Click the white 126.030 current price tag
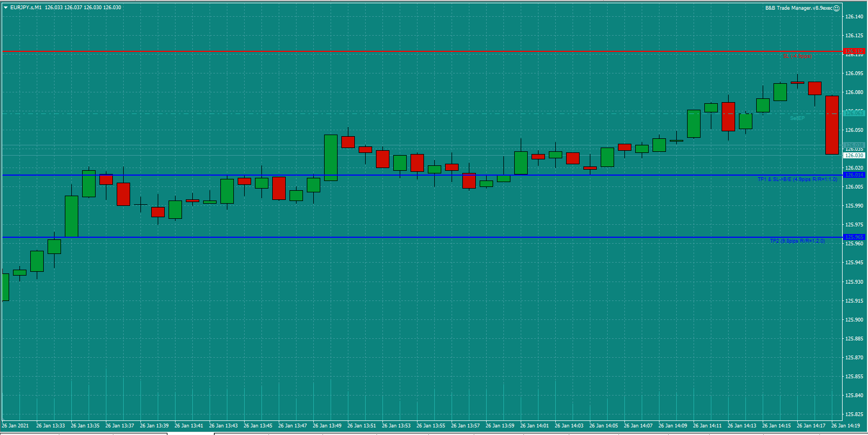The width and height of the screenshot is (868, 435). click(x=854, y=156)
